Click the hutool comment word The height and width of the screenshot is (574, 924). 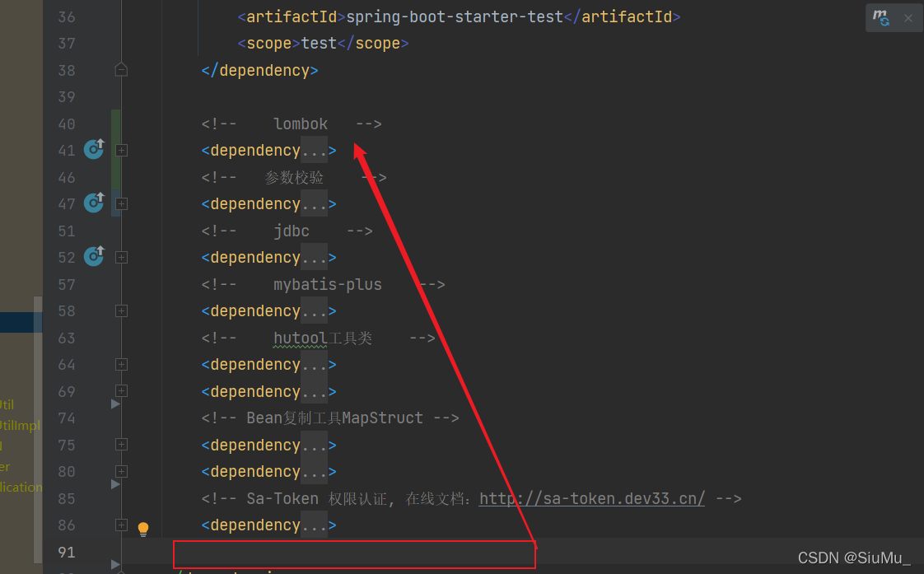coord(300,338)
